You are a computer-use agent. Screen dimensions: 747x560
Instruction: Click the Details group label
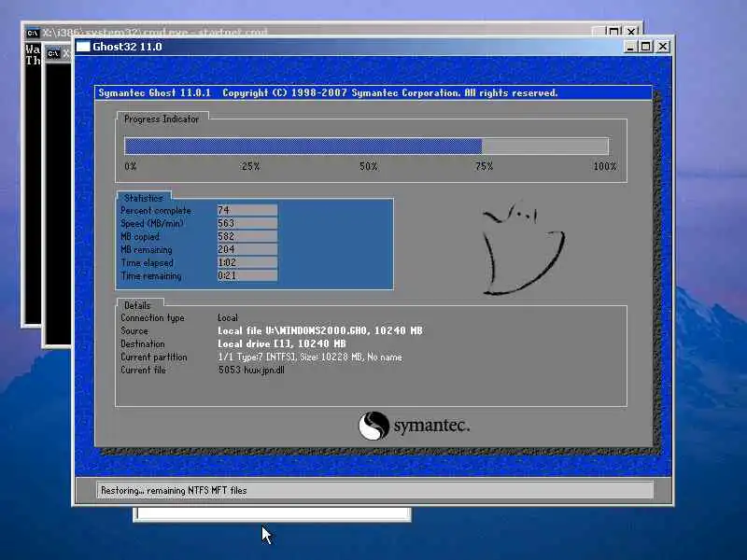(x=137, y=305)
